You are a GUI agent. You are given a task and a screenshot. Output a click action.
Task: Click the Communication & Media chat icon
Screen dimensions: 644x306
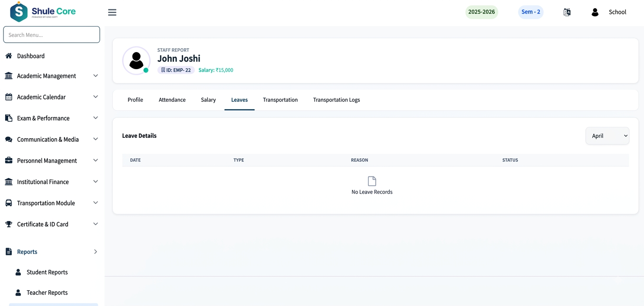click(x=9, y=140)
